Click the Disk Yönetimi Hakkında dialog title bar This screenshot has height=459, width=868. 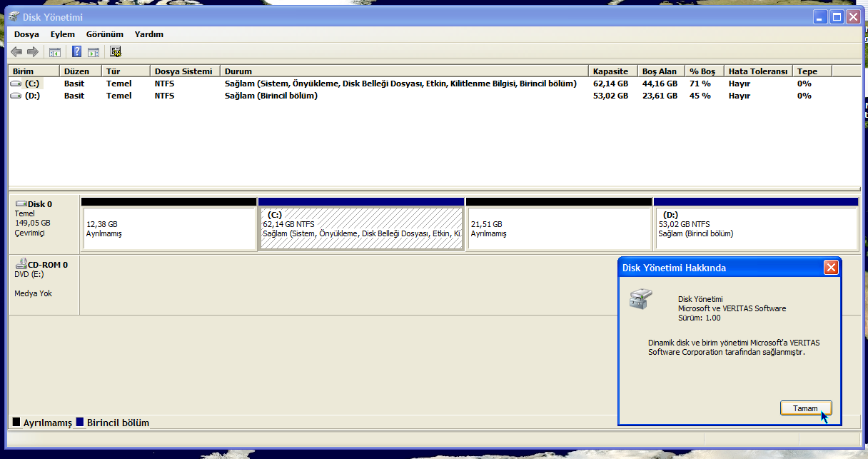tap(730, 268)
